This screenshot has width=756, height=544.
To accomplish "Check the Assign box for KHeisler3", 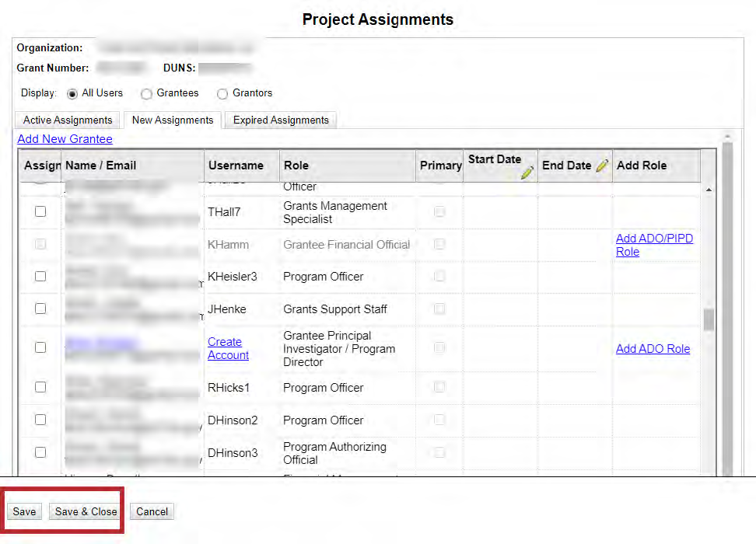I will tap(40, 277).
